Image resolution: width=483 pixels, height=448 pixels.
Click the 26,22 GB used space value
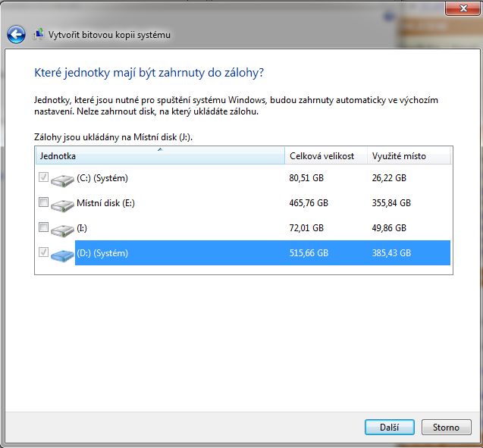coord(389,178)
